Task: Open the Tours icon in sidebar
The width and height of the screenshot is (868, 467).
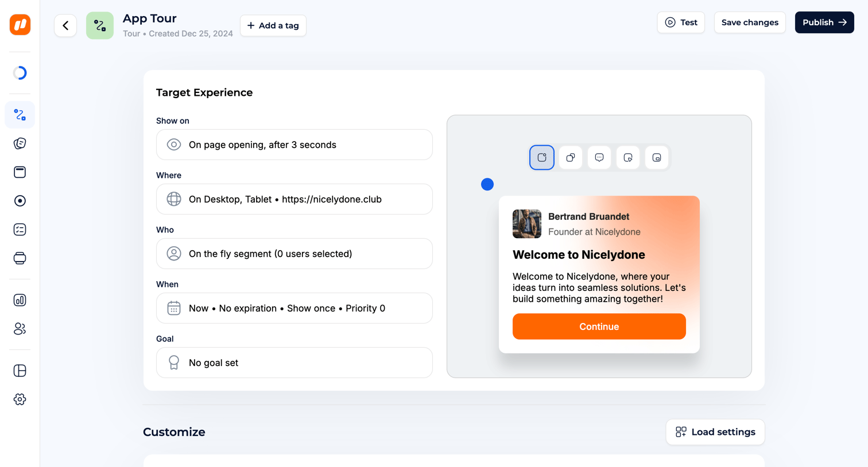Action: (20, 115)
